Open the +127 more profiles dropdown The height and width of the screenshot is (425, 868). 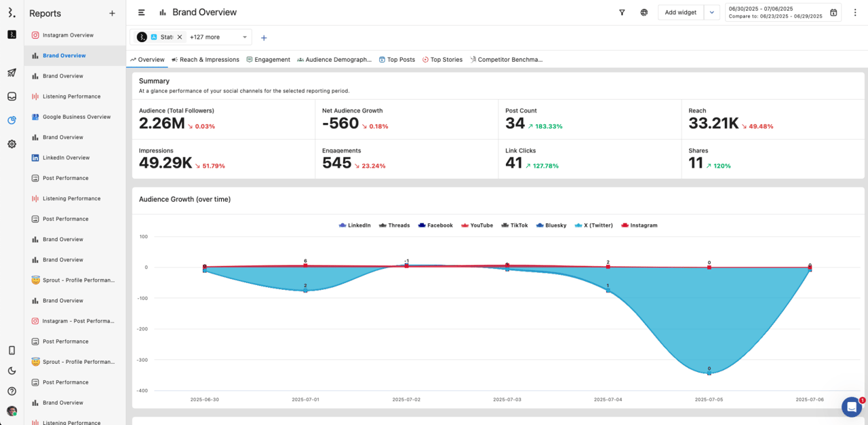tap(218, 37)
